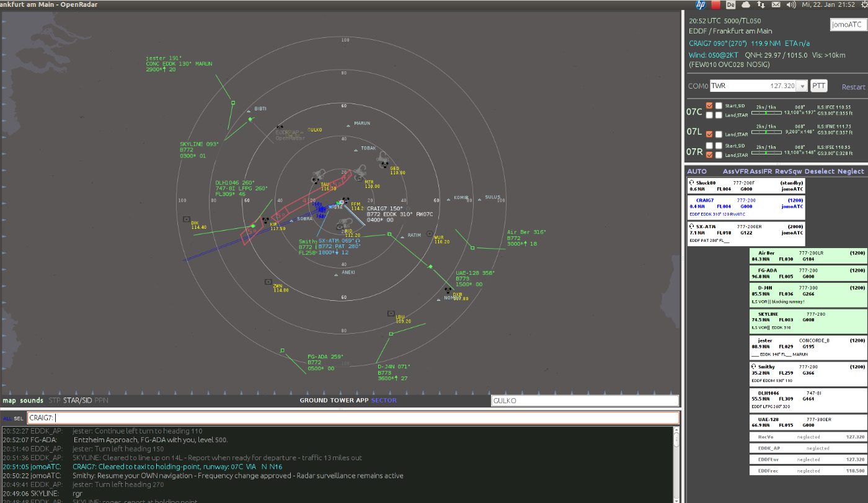Open the cloud indicator in top panel
The height and width of the screenshot is (503, 868).
point(746,4)
